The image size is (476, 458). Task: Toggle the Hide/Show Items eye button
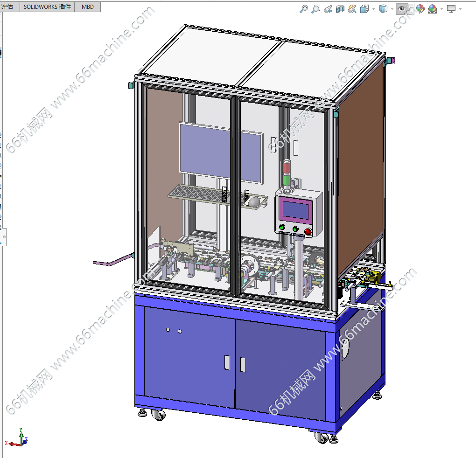(402, 9)
